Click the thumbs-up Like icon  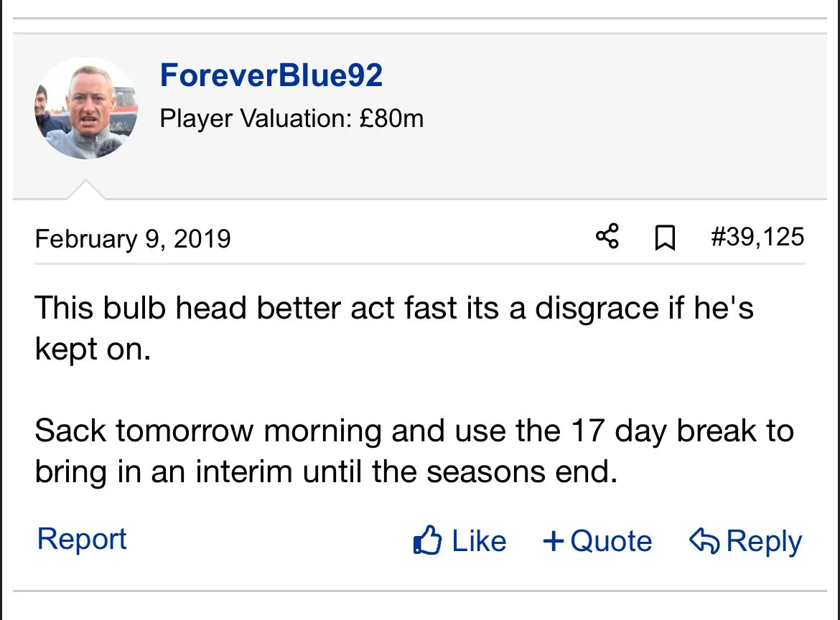tap(427, 541)
